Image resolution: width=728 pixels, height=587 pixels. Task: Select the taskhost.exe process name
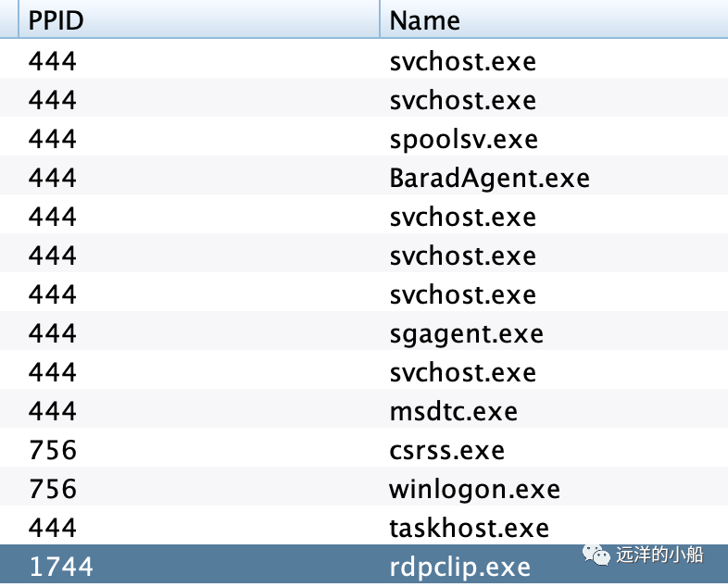coord(469,528)
